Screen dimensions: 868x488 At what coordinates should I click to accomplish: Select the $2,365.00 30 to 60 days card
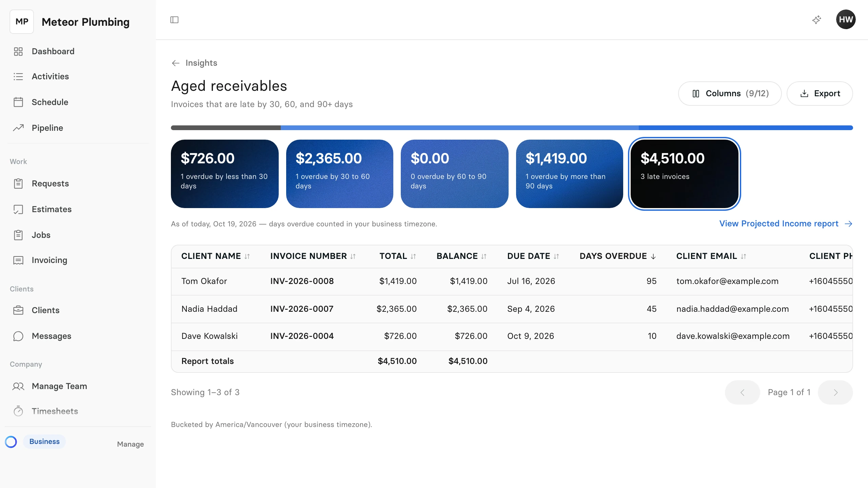tap(340, 174)
